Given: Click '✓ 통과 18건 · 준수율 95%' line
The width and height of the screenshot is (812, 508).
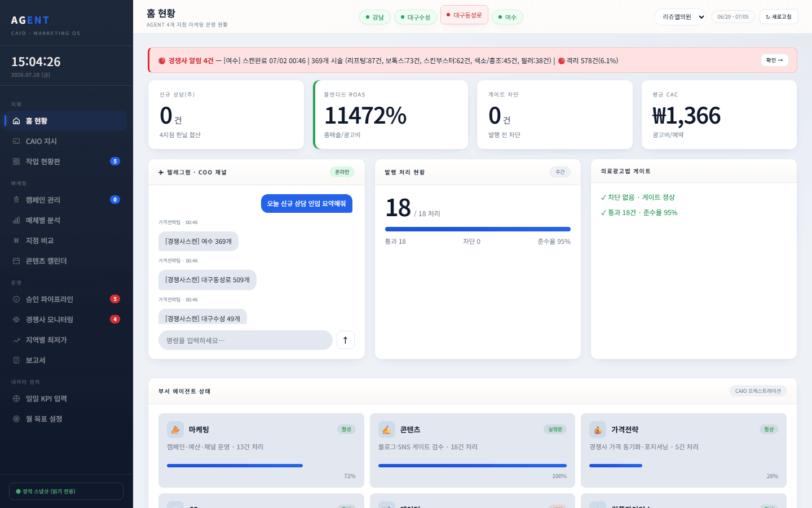Looking at the screenshot, I should point(639,213).
